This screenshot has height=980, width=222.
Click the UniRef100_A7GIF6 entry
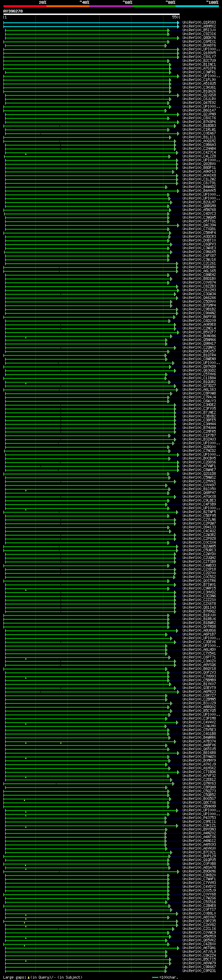pyautogui.click(x=199, y=68)
